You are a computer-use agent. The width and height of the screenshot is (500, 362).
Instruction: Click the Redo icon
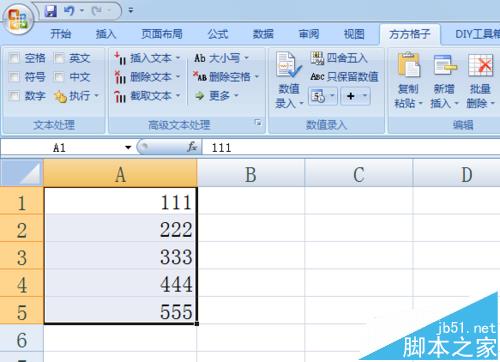coord(97,11)
